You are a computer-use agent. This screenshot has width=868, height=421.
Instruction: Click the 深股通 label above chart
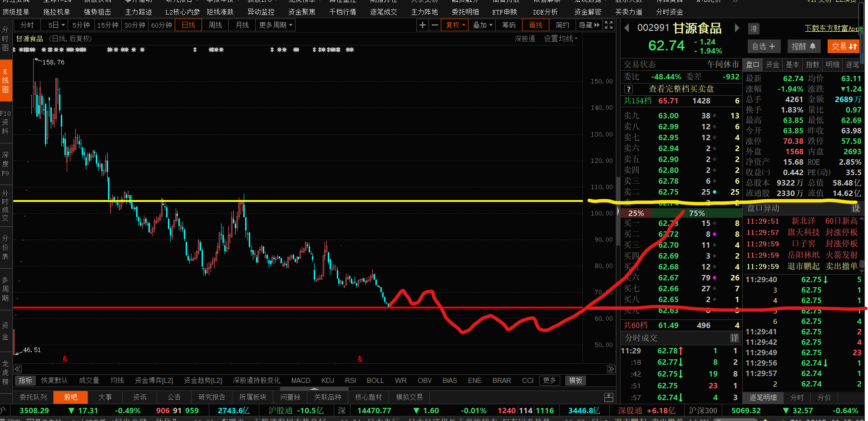525,39
